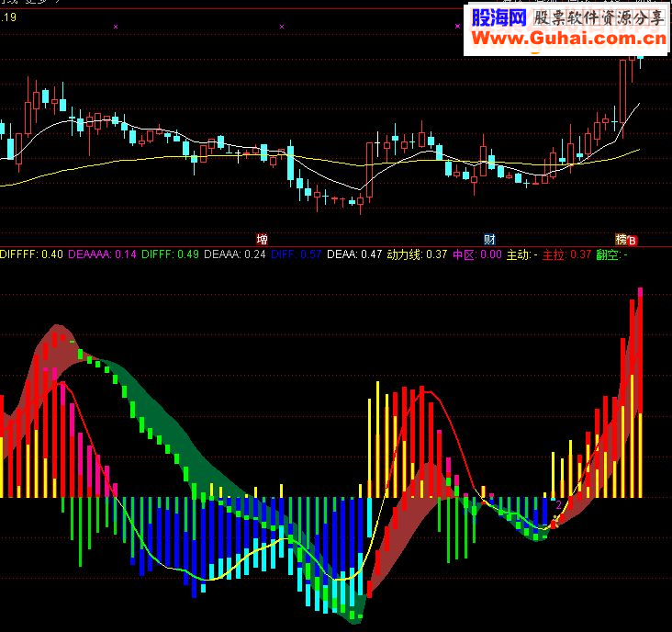Select the DEAAAA: 0.14 indicator label
Screen dimensions: 672x632
click(103, 254)
